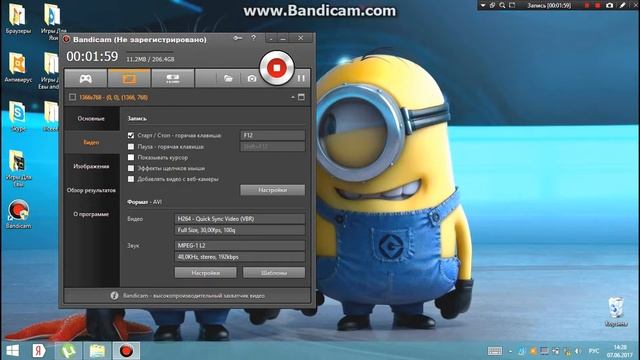Open the Skype desktop shortcut

(18, 116)
